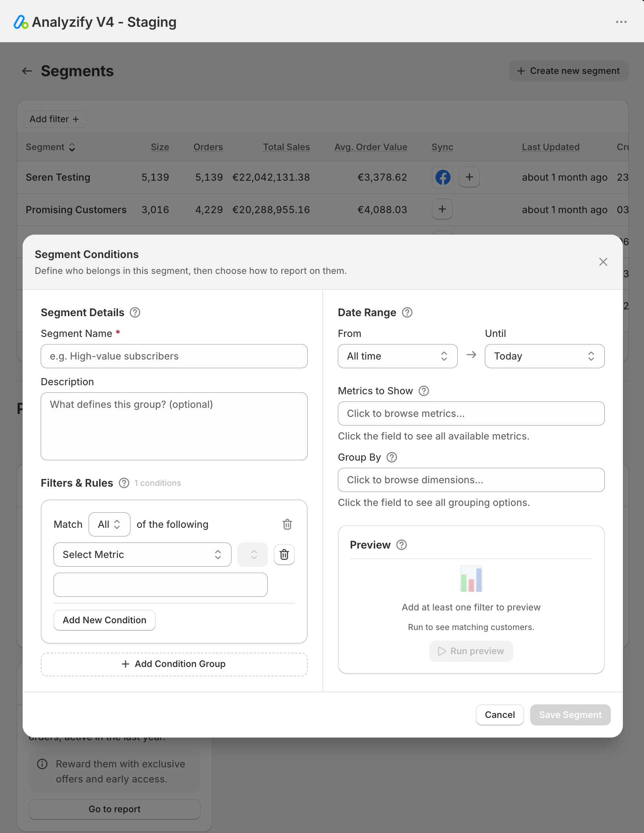Close the Segment Conditions dialog
The image size is (644, 833).
coord(603,262)
